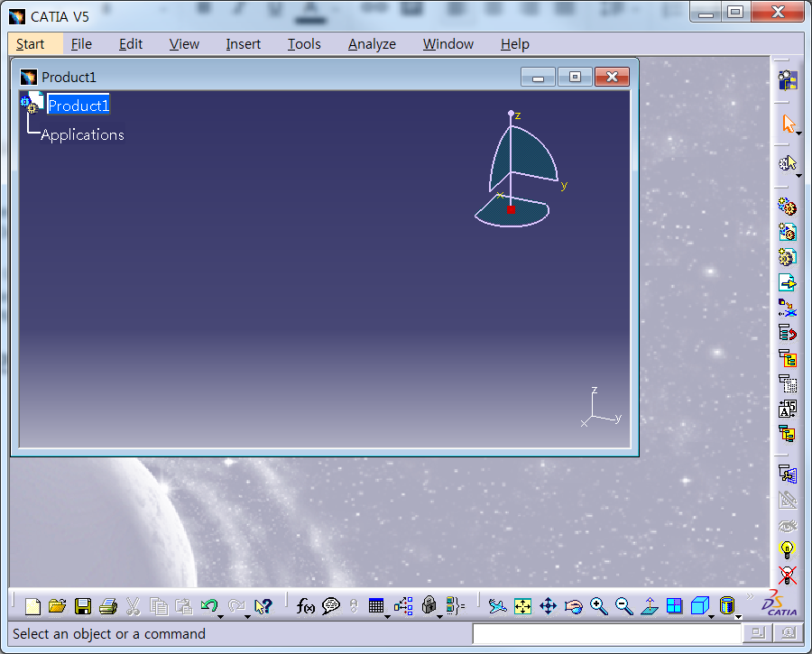Open the File menu
This screenshot has height=654, width=812.
point(81,44)
